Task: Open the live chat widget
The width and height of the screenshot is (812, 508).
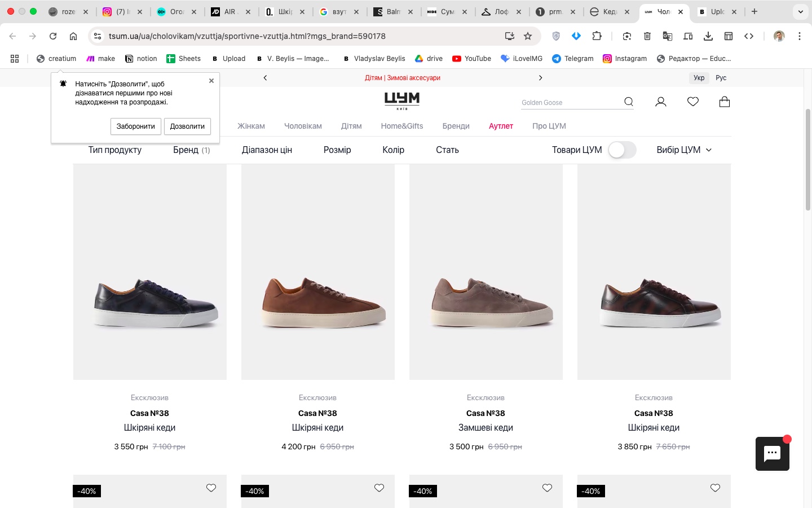Action: 772,453
